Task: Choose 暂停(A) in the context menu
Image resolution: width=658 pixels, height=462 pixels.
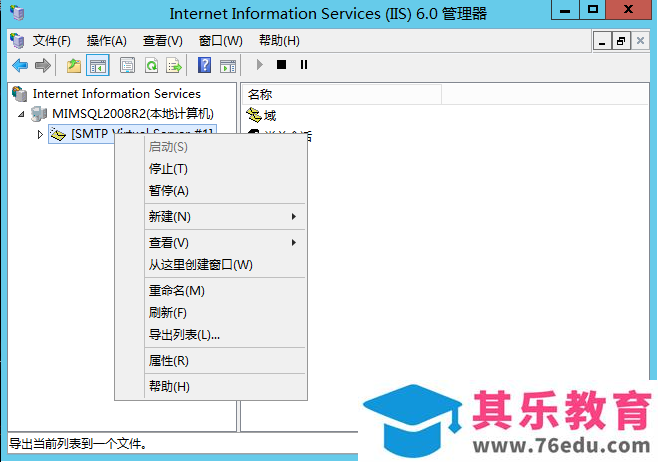Action: click(x=225, y=191)
